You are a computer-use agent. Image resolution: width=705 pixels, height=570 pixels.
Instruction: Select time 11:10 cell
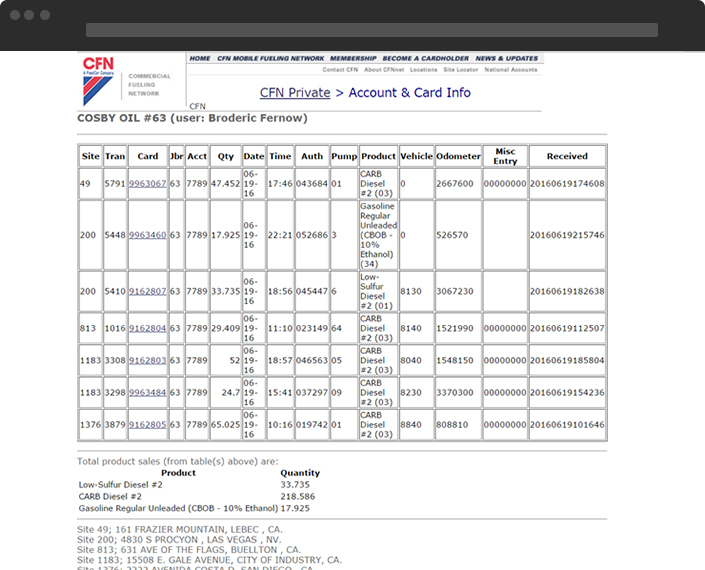click(x=280, y=328)
